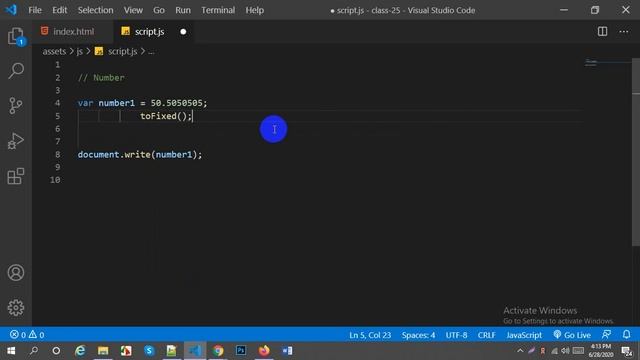Change line endings via CRLF item
This screenshot has width=640, height=360.
pos(487,335)
